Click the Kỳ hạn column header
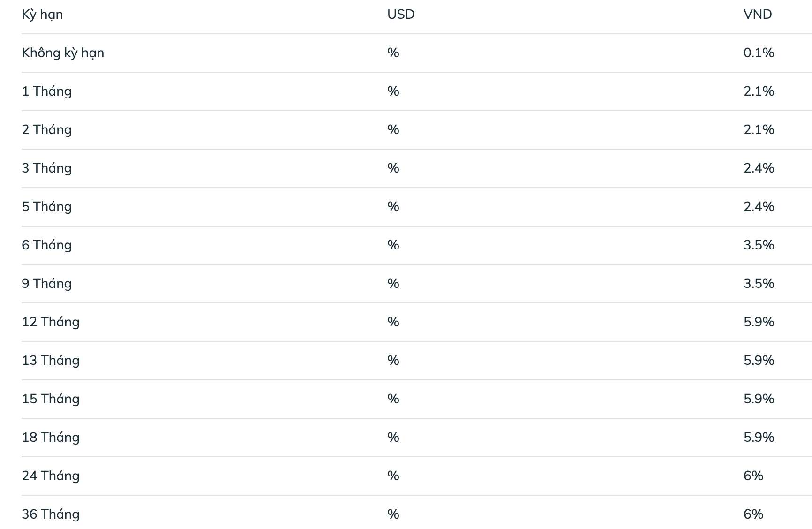This screenshot has height=529, width=812. 42,15
